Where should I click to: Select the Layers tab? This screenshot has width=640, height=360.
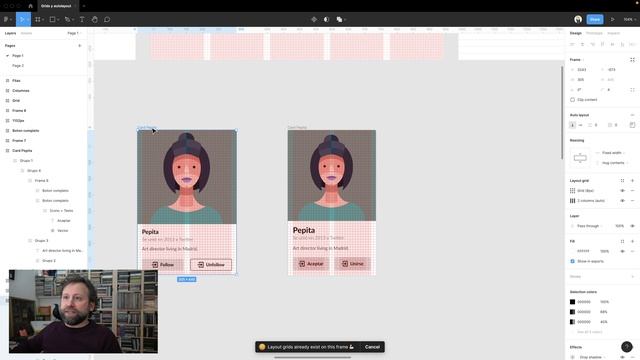point(10,33)
